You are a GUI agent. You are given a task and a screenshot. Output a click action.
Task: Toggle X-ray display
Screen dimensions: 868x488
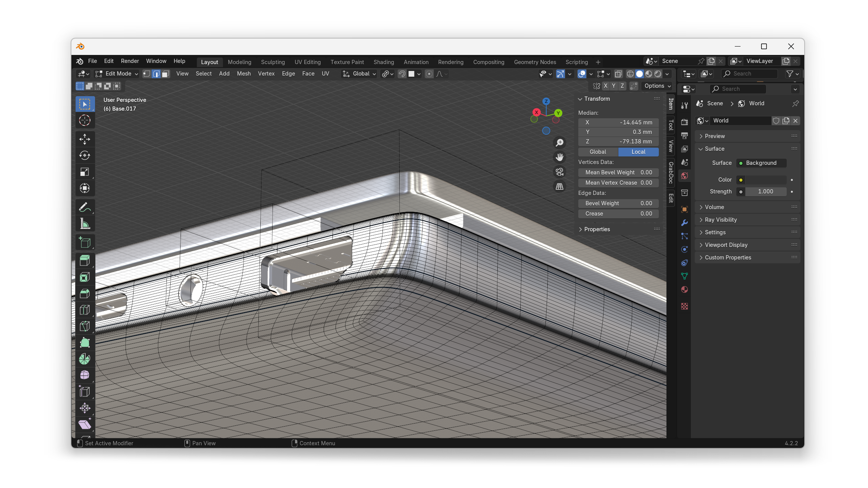tap(618, 74)
